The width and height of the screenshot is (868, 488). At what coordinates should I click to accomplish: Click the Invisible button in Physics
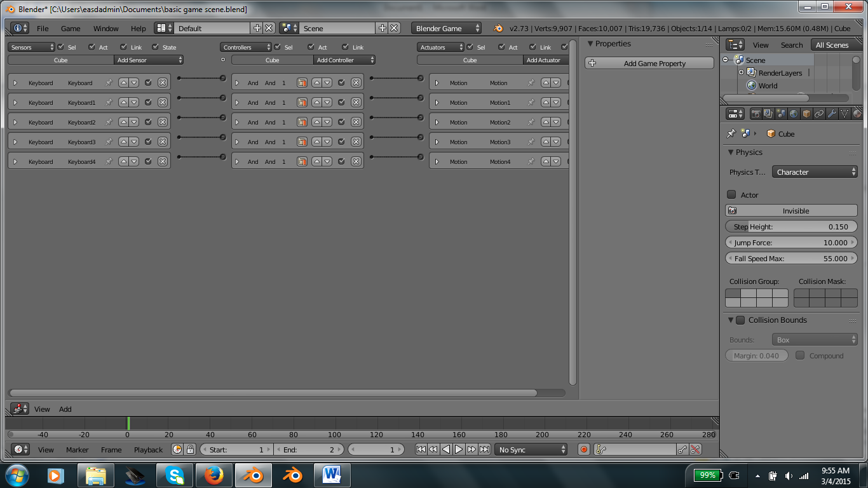tap(791, 210)
